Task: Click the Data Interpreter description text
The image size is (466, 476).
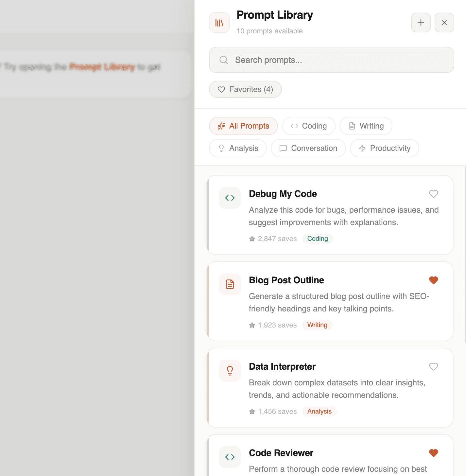Action: [x=337, y=389]
